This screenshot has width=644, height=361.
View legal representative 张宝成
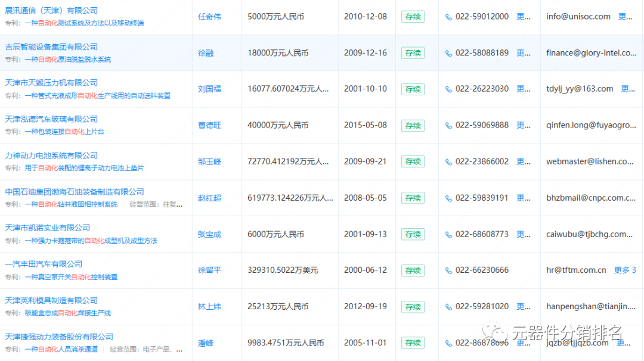(x=209, y=234)
